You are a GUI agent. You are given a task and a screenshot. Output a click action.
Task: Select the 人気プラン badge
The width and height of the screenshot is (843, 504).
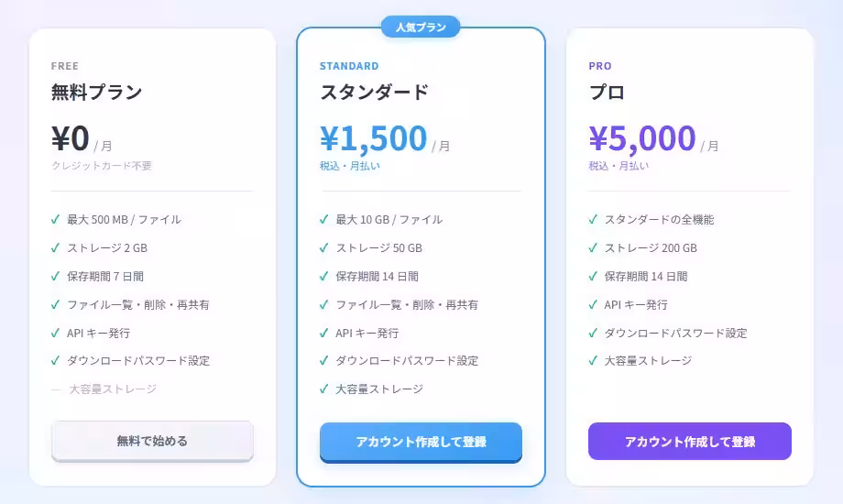pyautogui.click(x=421, y=27)
